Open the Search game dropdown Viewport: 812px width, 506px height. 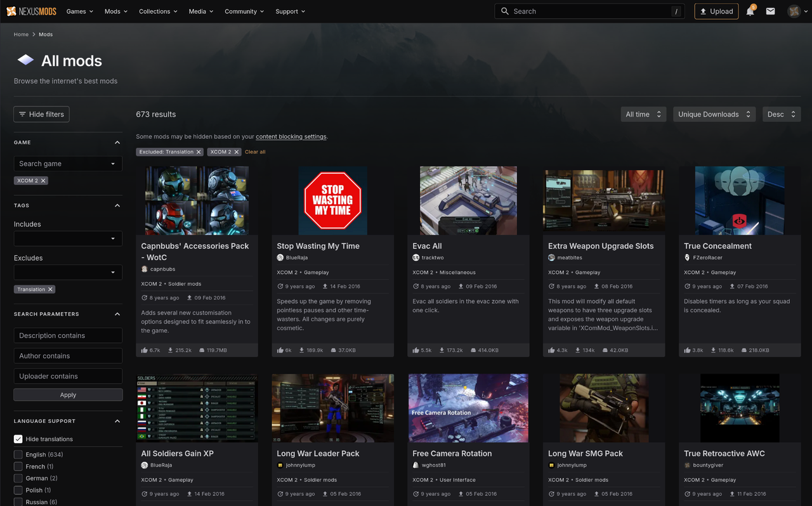coord(68,164)
